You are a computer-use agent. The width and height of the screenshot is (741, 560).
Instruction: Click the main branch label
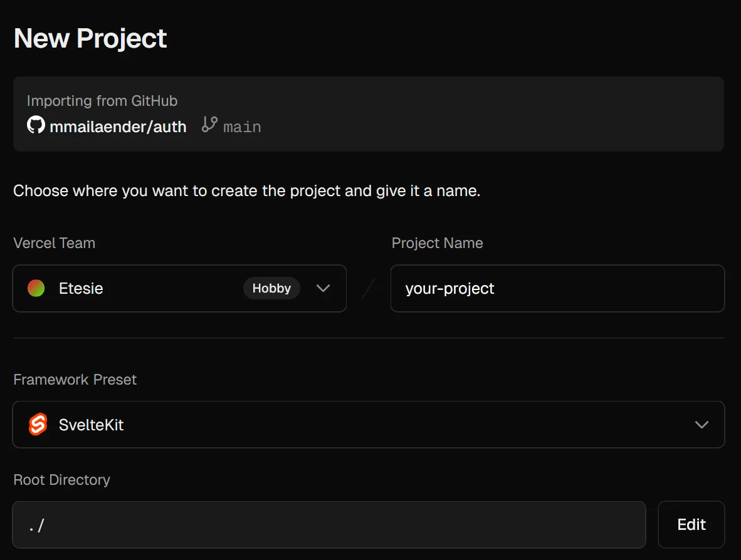[242, 126]
